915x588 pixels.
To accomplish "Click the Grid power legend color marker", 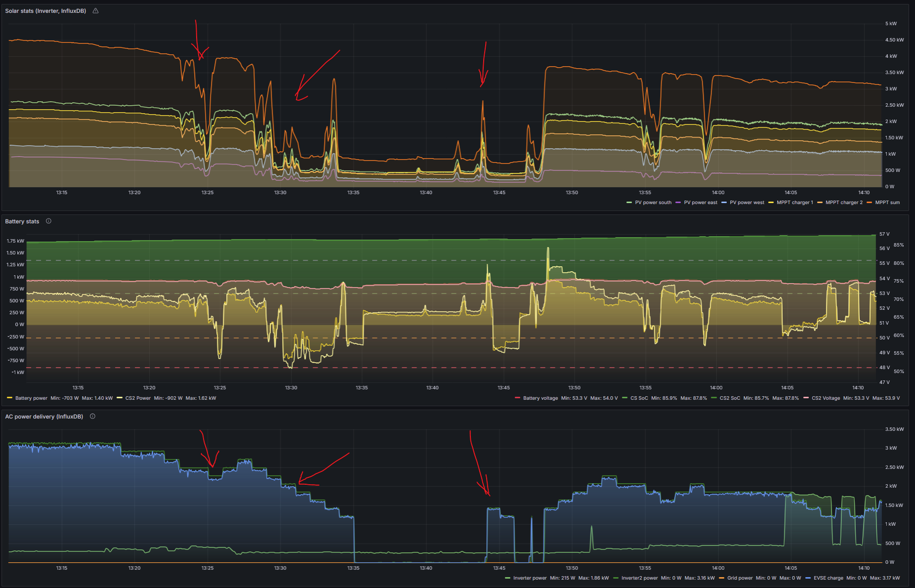I will tap(722, 578).
